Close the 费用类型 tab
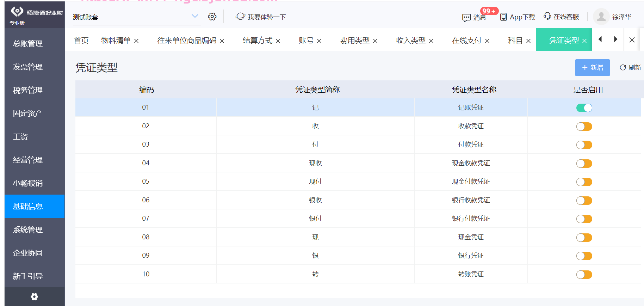The image size is (644, 306). pyautogui.click(x=375, y=41)
